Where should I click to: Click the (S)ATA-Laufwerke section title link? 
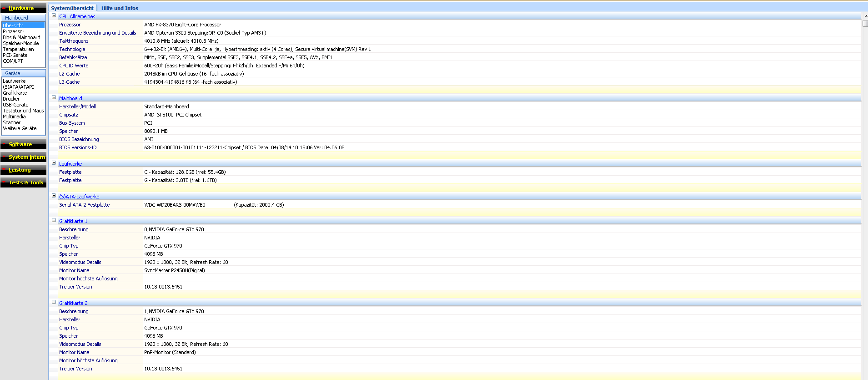coord(79,197)
